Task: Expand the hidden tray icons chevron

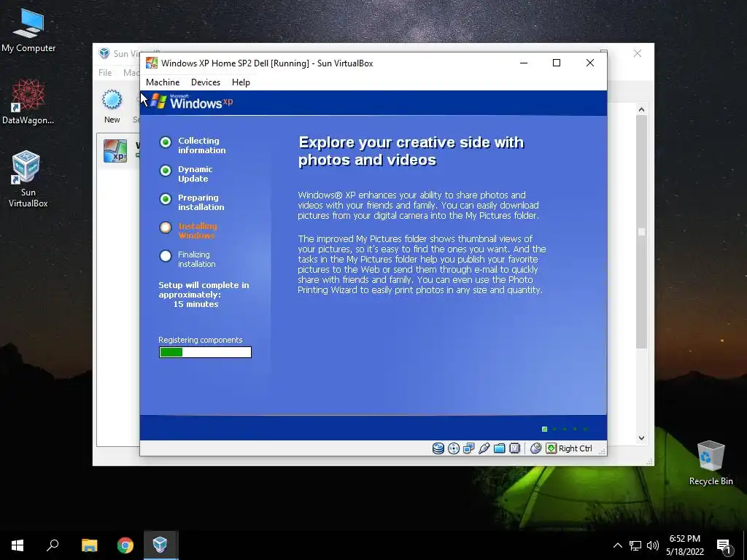Action: tap(617, 545)
